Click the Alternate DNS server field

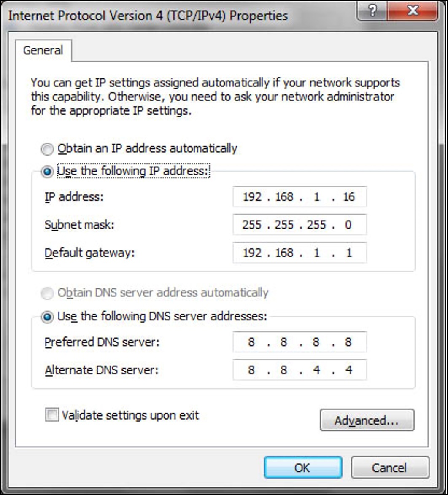[x=300, y=370]
